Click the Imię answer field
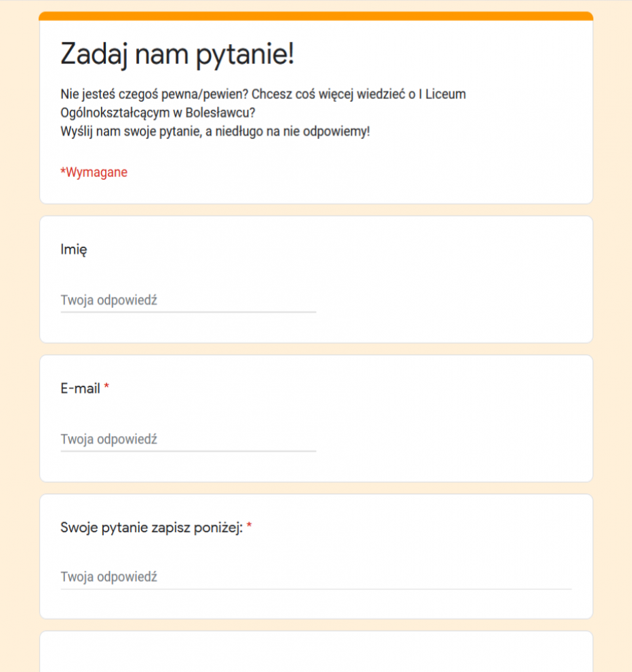This screenshot has height=672, width=632. click(x=188, y=300)
